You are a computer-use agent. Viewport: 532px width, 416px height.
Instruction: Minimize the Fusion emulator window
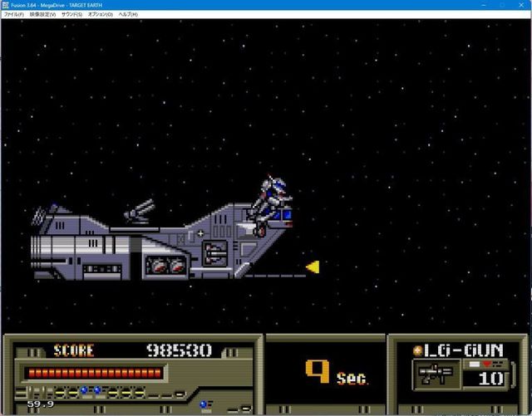pyautogui.click(x=484, y=5)
